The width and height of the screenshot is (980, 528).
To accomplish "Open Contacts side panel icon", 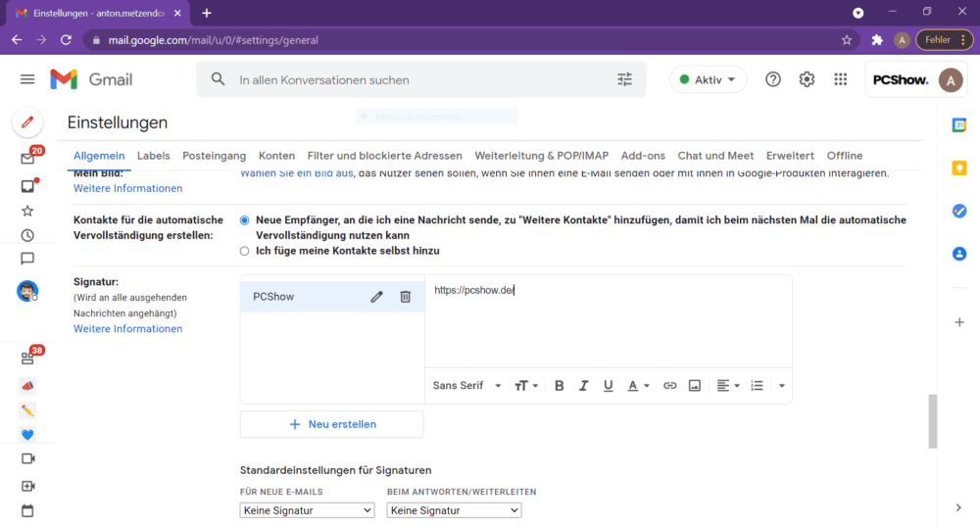I will tap(959, 254).
